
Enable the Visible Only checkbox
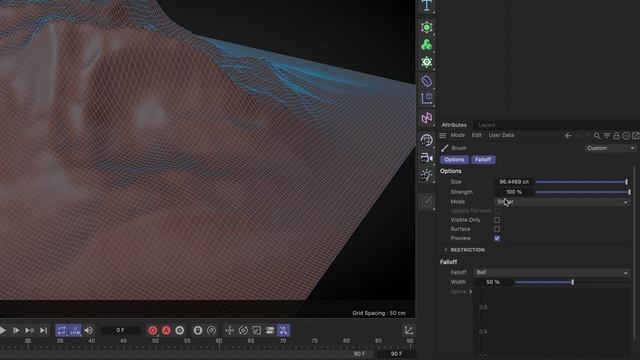(x=497, y=220)
